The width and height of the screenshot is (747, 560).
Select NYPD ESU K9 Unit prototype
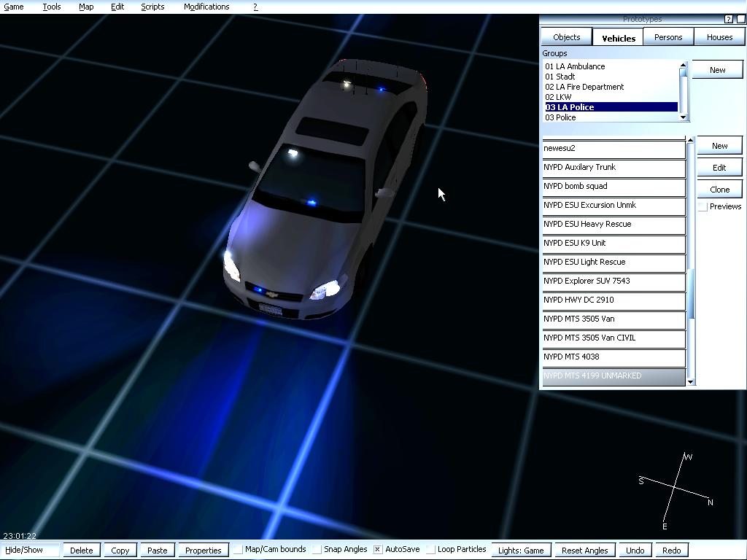614,244
